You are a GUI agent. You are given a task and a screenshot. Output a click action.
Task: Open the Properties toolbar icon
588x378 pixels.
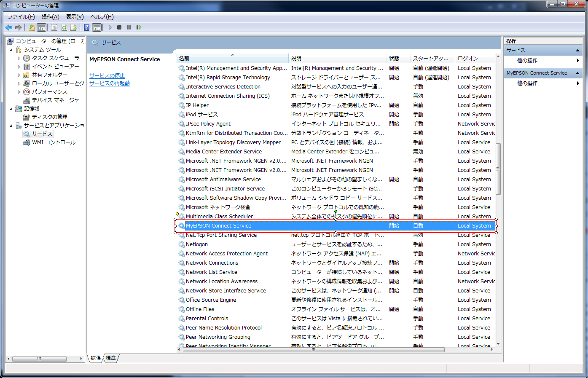coord(54,27)
